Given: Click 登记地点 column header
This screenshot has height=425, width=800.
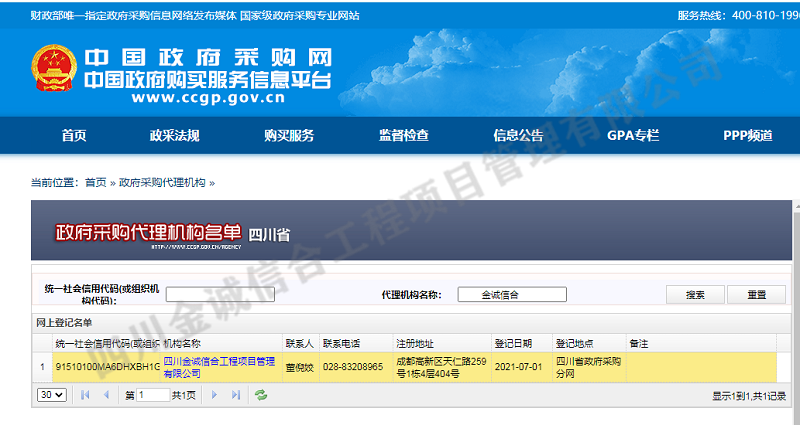Looking at the screenshot, I should click(x=589, y=344).
